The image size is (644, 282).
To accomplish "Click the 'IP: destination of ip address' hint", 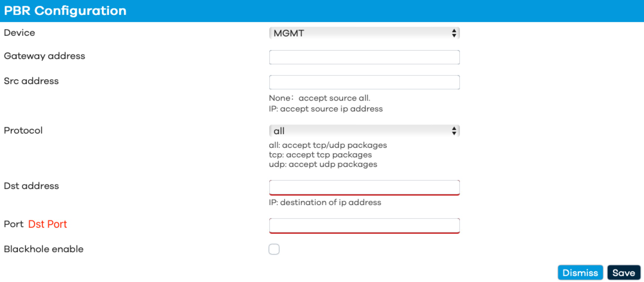I will (325, 202).
